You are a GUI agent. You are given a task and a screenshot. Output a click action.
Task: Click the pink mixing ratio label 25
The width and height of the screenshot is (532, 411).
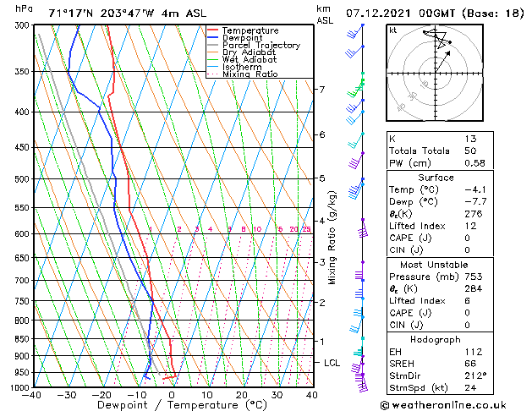click(306, 229)
